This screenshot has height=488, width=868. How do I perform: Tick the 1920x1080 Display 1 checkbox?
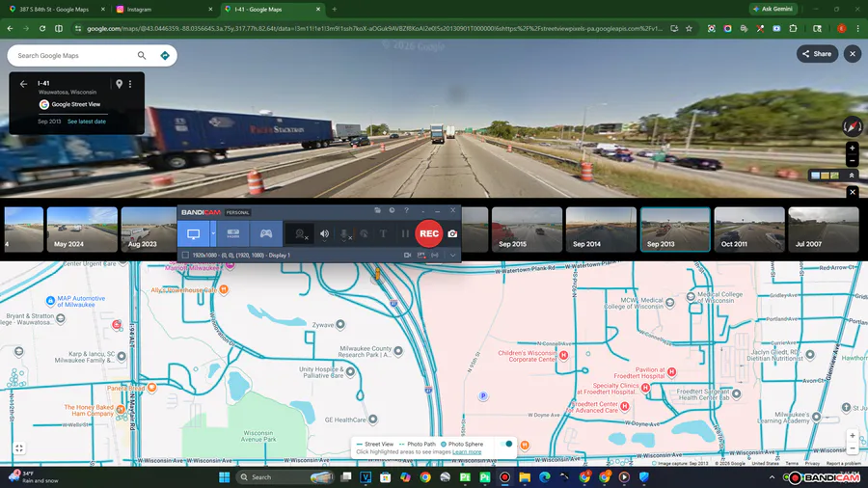(x=185, y=255)
